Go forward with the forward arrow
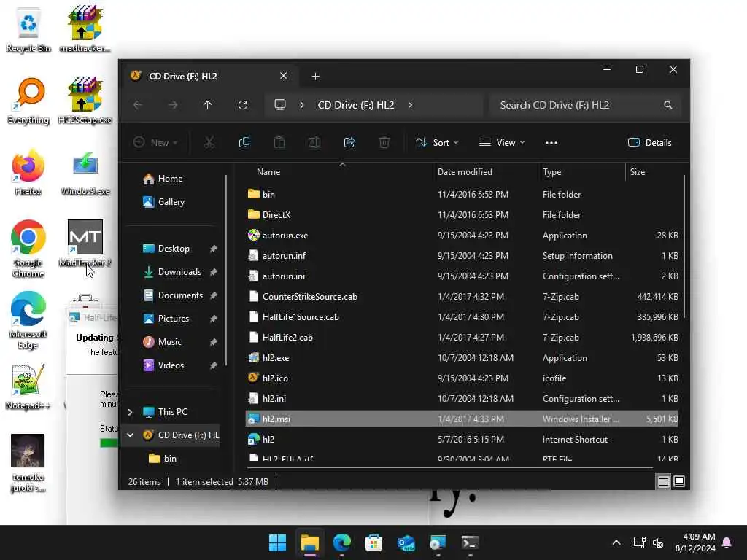 coord(173,105)
